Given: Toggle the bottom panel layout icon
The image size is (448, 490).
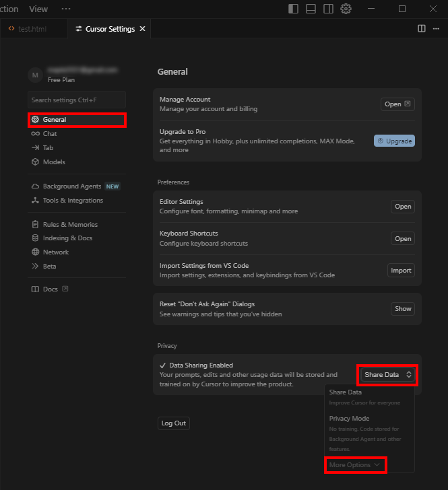Looking at the screenshot, I should coord(311,9).
